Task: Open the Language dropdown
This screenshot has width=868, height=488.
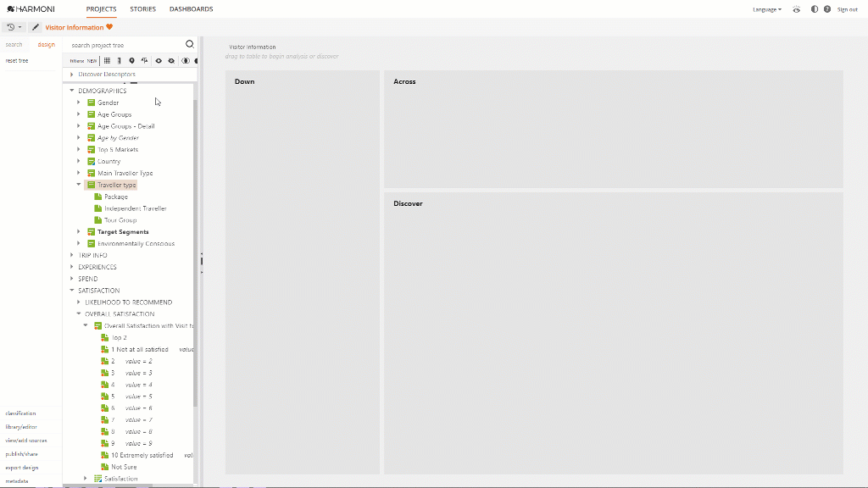Action: (x=766, y=9)
